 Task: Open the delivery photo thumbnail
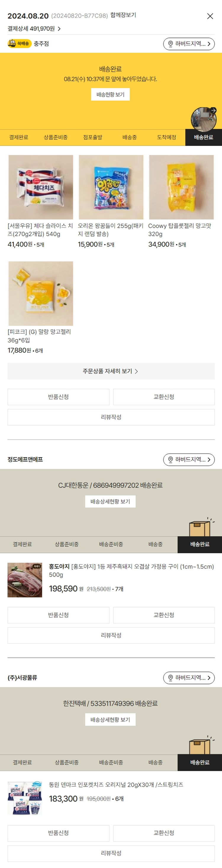[x=203, y=119]
